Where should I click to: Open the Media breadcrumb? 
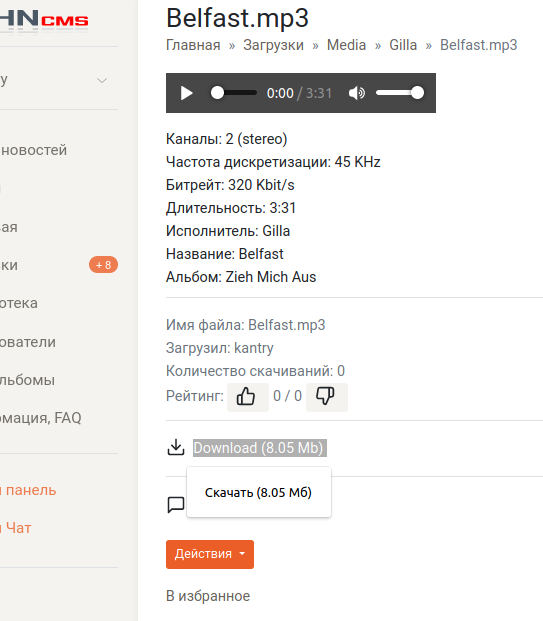[x=346, y=45]
